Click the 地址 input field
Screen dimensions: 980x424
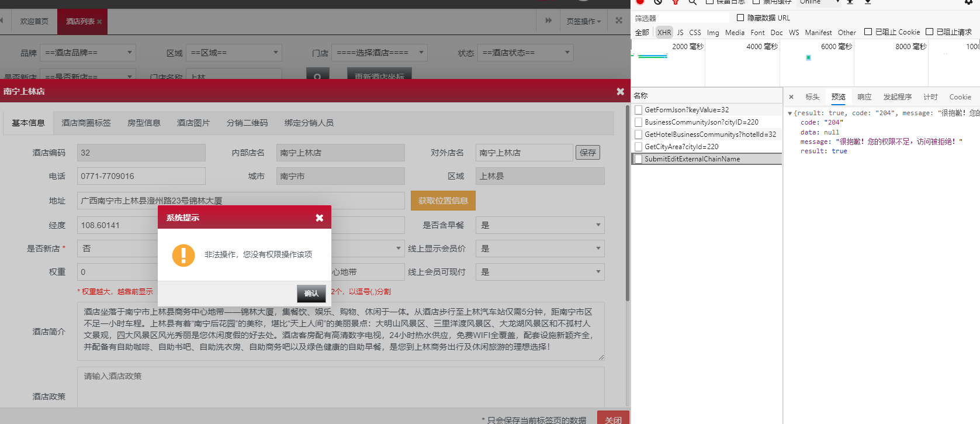[241, 201]
